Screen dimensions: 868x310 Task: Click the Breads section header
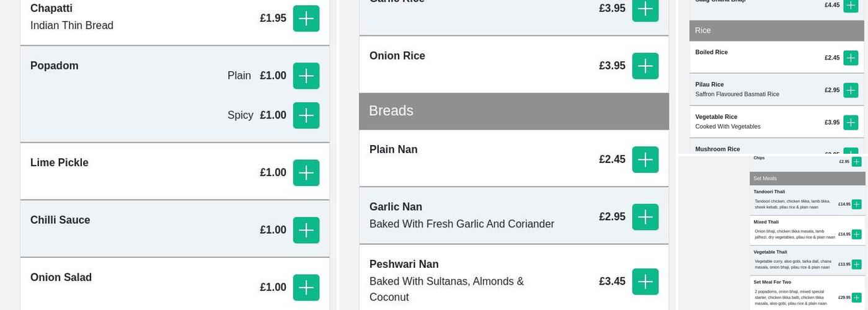point(514,111)
